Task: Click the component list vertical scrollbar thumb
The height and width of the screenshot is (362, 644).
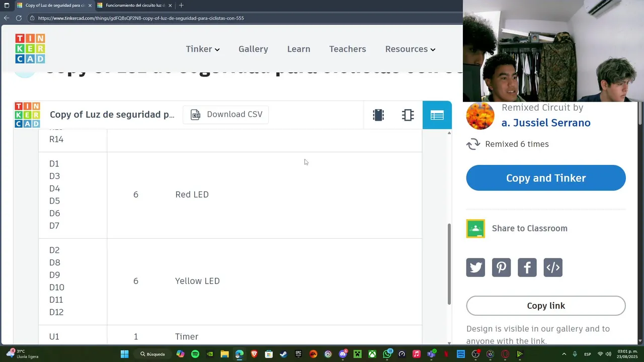Action: [x=449, y=264]
